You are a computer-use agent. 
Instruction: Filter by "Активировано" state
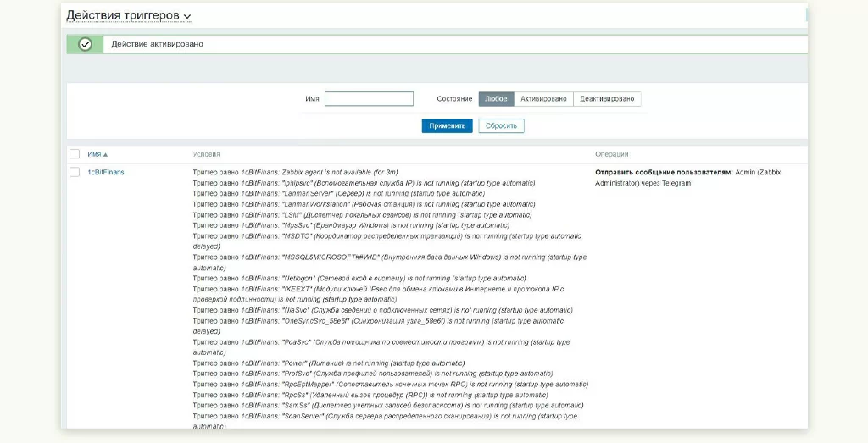(x=543, y=99)
